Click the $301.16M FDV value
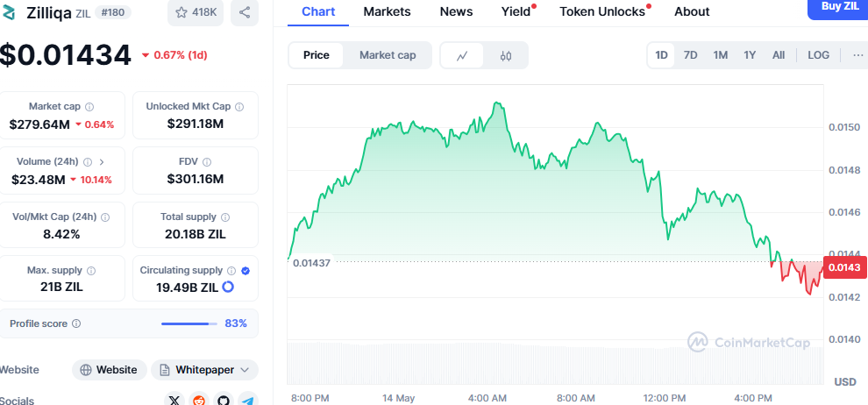The image size is (868, 405). [196, 180]
